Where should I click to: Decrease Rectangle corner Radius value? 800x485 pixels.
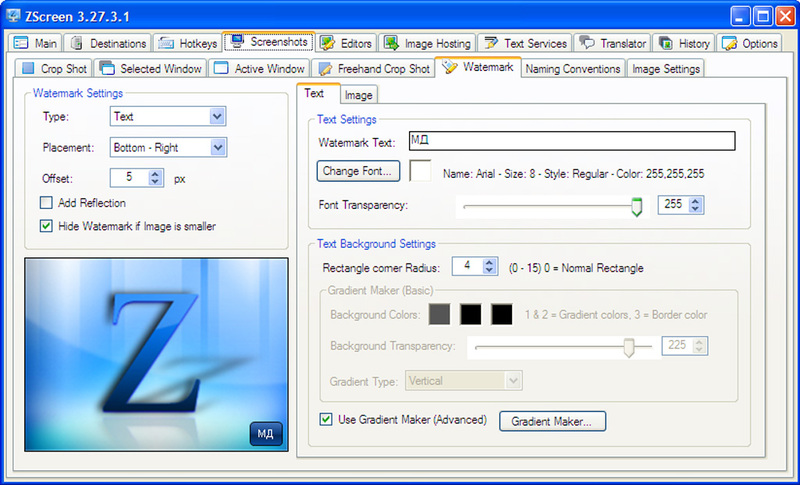click(490, 270)
